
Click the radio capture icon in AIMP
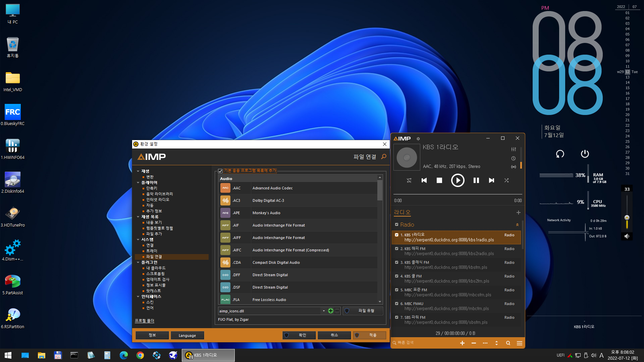[514, 167]
